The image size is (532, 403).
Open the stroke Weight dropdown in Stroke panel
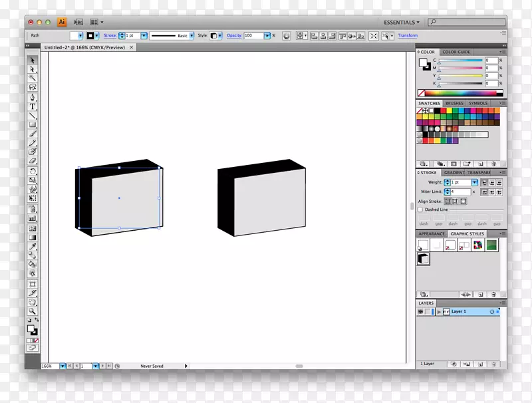474,182
